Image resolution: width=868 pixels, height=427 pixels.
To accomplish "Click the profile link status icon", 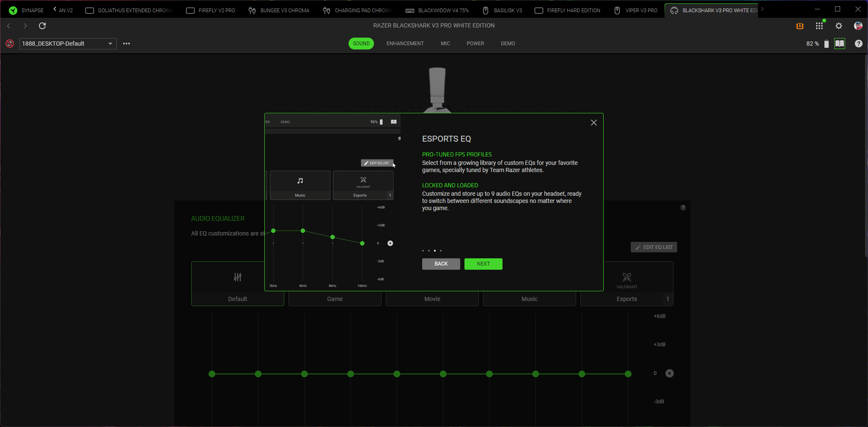I will [x=10, y=44].
